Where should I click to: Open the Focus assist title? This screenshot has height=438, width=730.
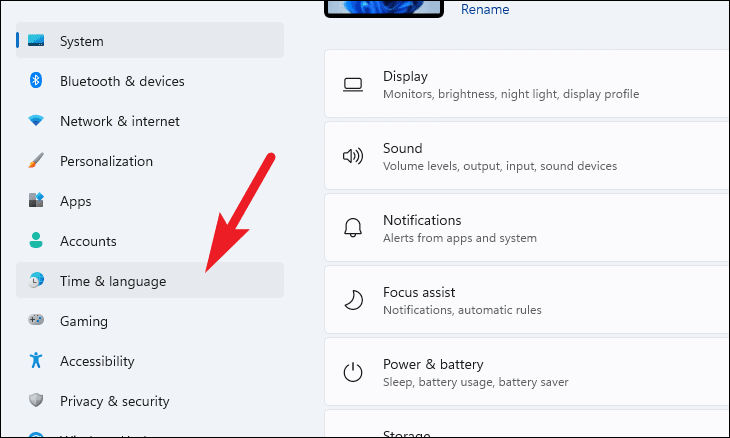(x=419, y=292)
